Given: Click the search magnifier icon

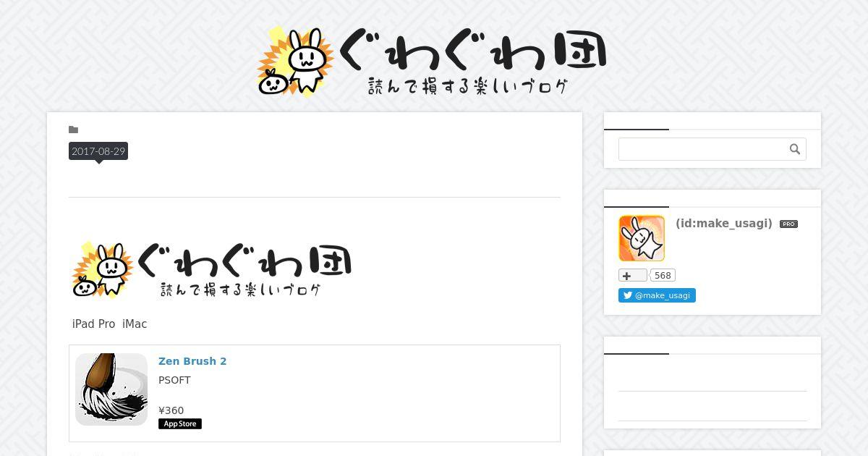Looking at the screenshot, I should [x=795, y=149].
